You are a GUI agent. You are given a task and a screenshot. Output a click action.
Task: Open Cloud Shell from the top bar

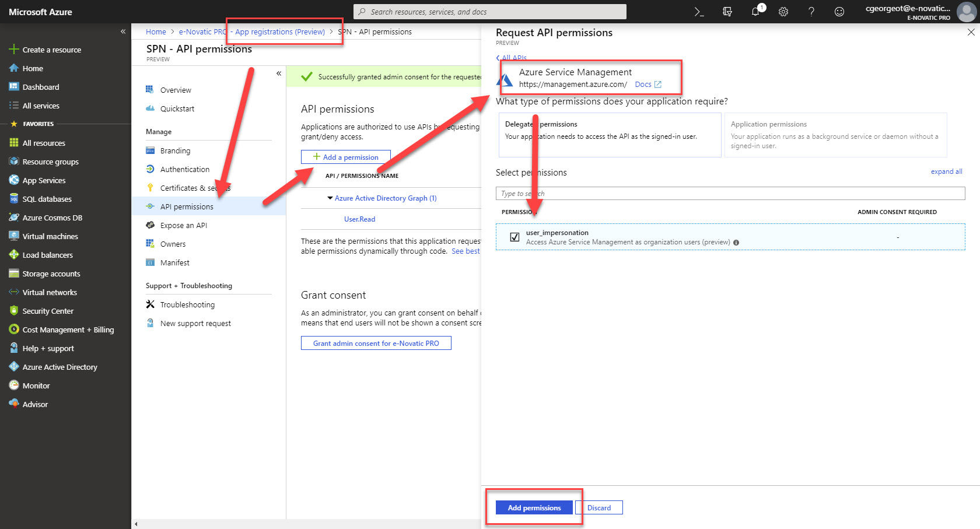point(699,12)
